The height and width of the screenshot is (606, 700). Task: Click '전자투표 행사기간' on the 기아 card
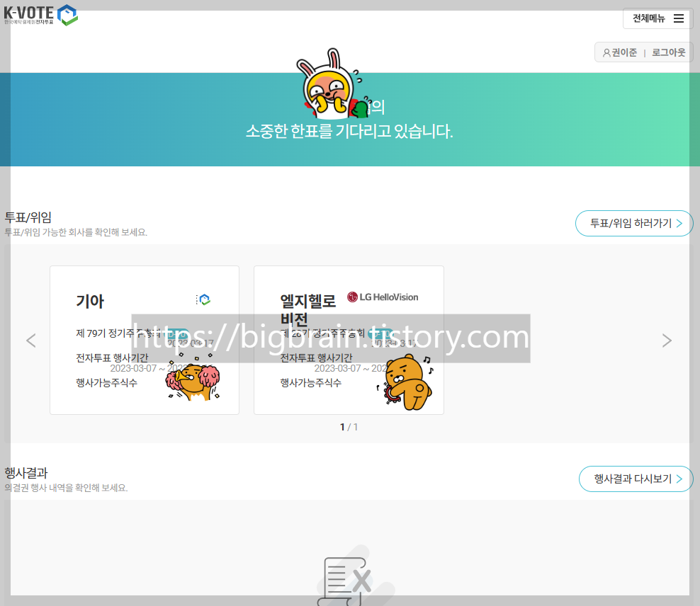tap(112, 358)
